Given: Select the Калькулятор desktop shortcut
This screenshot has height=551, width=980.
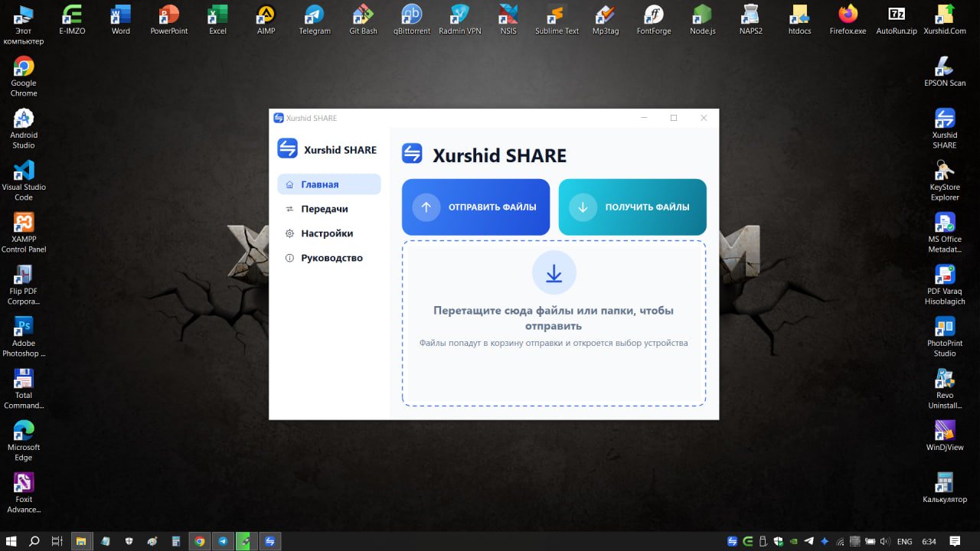Looking at the screenshot, I should click(x=945, y=487).
